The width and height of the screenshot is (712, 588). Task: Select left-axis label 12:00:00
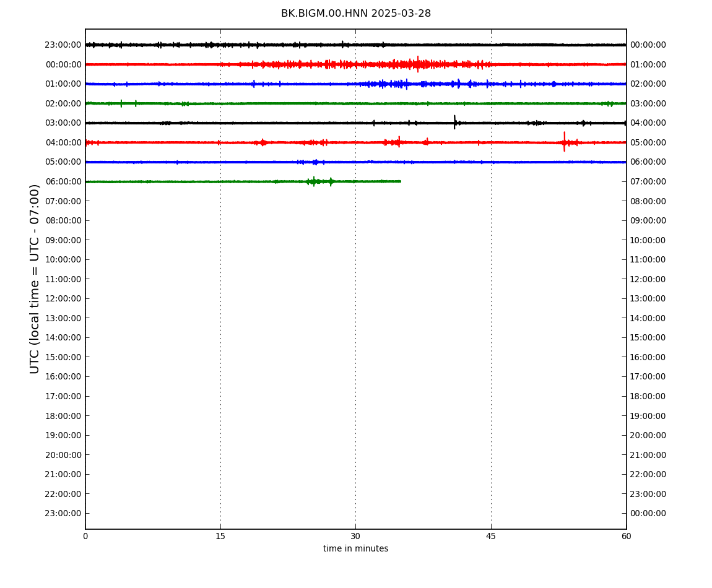[63, 299]
